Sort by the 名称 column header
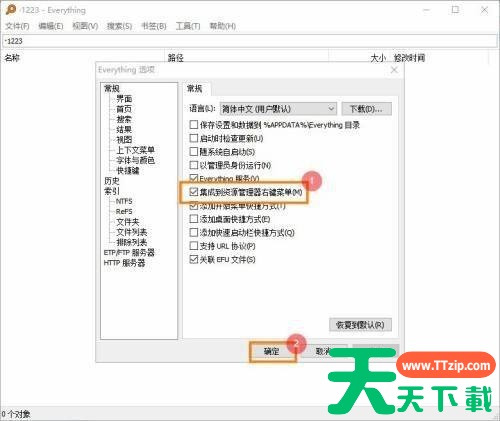 (12, 58)
